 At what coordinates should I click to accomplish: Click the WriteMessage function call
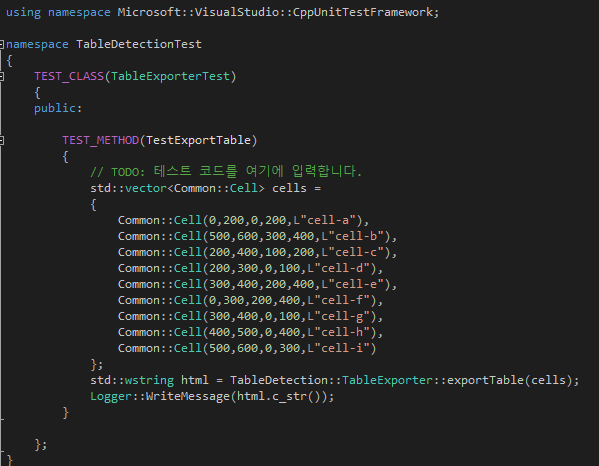[188, 396]
